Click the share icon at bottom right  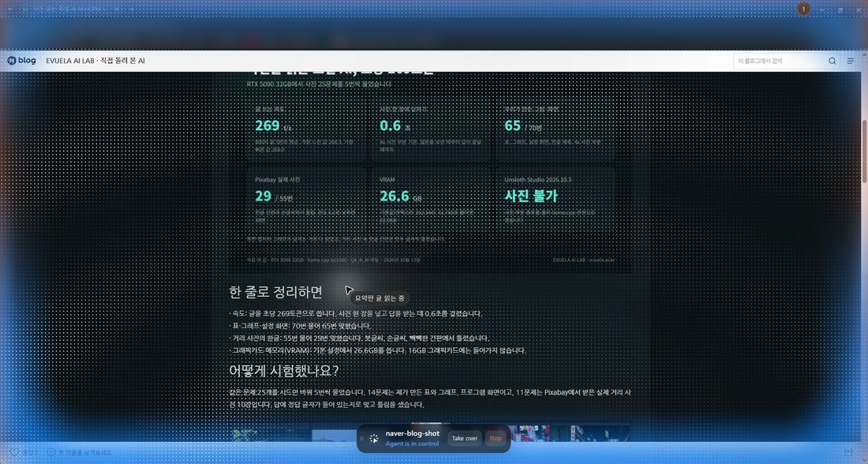(849, 452)
